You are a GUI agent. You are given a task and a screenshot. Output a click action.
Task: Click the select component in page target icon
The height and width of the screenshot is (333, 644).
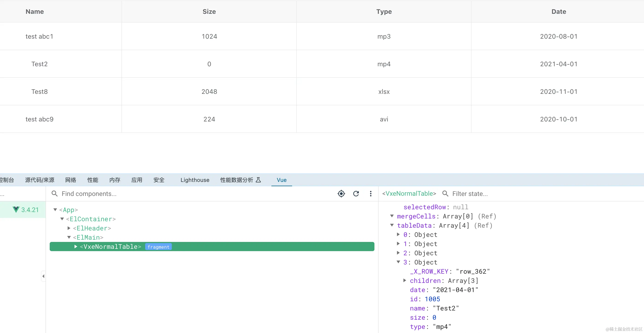[341, 194]
